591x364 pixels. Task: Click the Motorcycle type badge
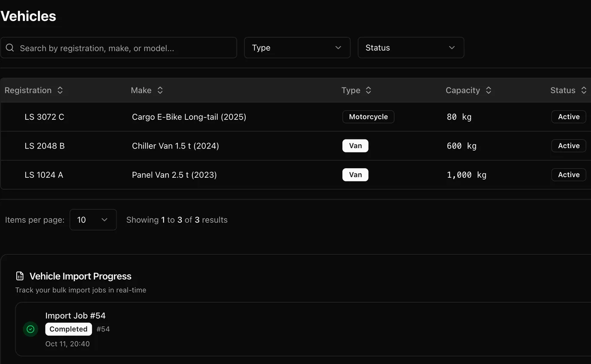pyautogui.click(x=369, y=117)
